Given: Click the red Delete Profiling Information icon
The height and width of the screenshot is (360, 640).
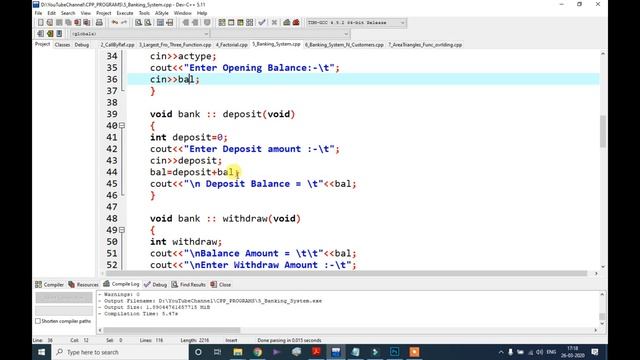Looking at the screenshot, I should [x=296, y=23].
